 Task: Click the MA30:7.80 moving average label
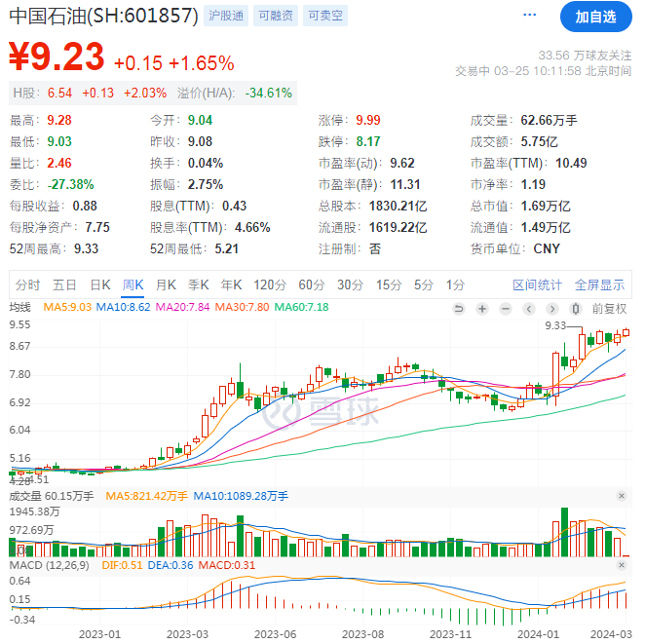[242, 307]
